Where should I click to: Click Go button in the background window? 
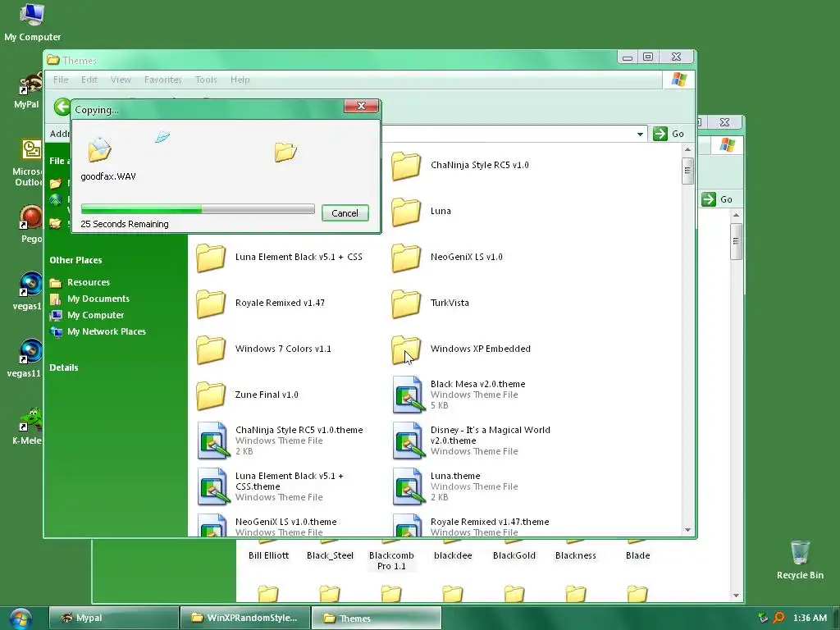pyautogui.click(x=717, y=199)
